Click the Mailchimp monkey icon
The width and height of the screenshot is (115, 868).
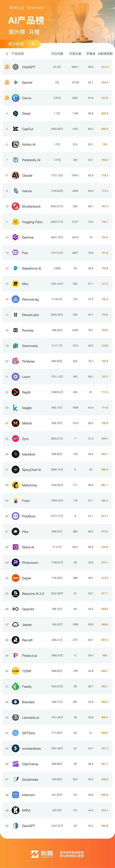[15, 486]
